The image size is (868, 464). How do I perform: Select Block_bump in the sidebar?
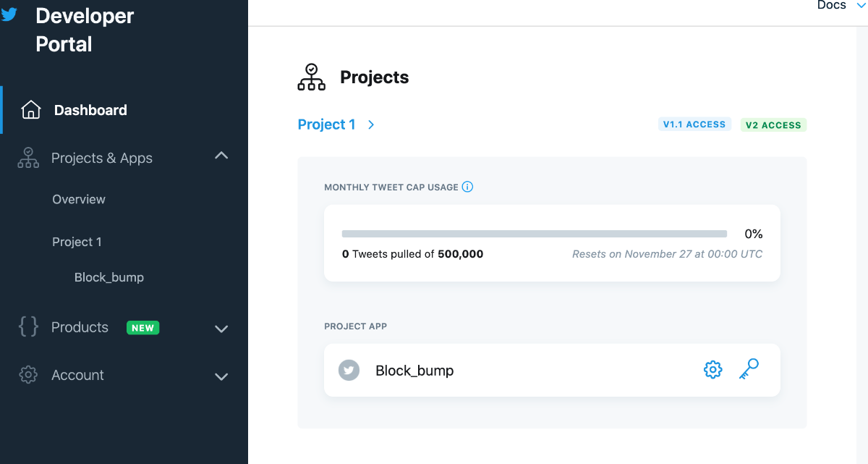[109, 277]
